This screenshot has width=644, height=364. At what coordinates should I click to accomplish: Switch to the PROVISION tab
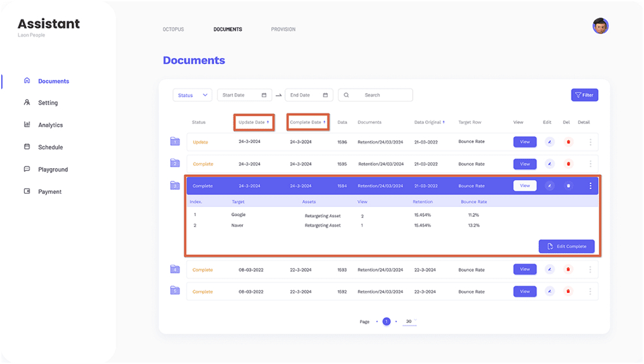(x=283, y=29)
